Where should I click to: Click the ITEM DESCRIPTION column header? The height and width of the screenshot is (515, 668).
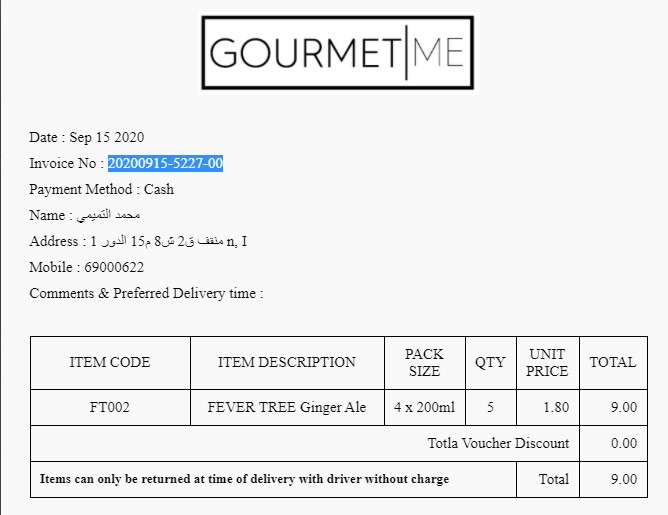coord(287,362)
